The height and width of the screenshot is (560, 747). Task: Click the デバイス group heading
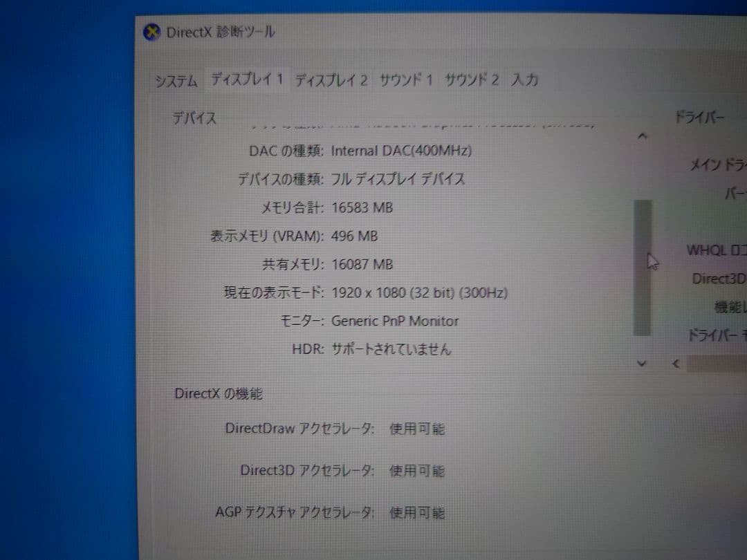click(x=194, y=118)
